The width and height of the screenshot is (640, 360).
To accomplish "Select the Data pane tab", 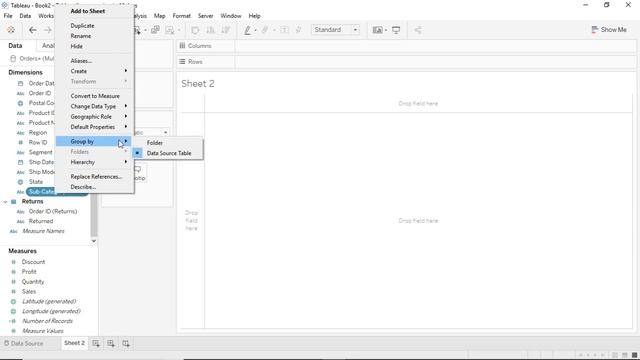I will 15,46.
